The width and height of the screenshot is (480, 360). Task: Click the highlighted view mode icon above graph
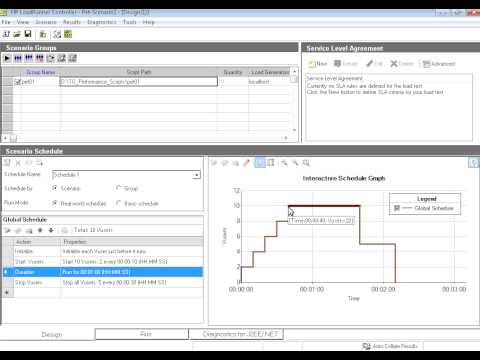[x=260, y=163]
